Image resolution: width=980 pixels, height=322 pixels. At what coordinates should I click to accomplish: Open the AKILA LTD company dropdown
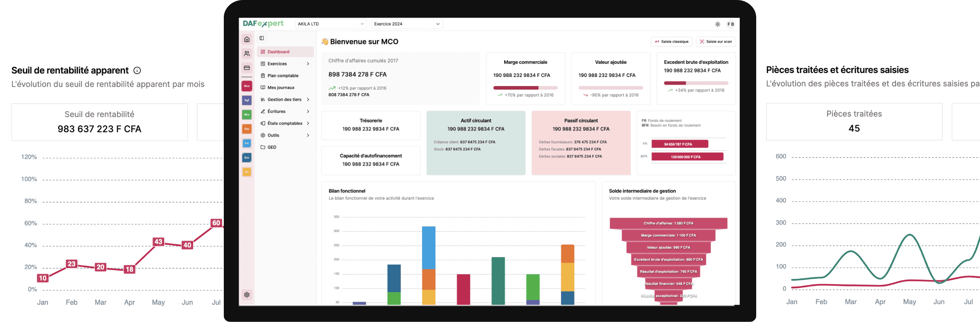coord(330,24)
